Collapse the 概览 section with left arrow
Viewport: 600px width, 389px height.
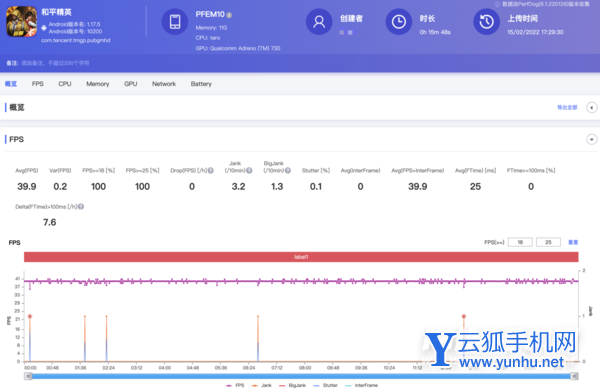[x=592, y=107]
